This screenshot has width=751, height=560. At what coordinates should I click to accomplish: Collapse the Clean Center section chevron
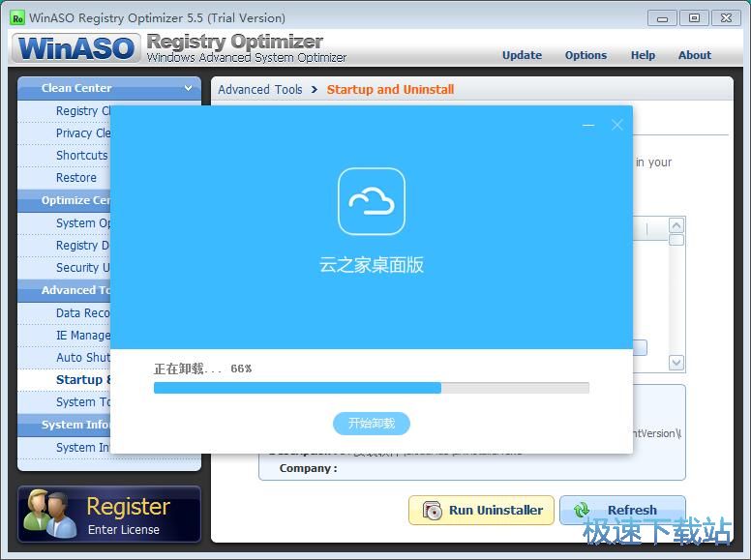188,88
